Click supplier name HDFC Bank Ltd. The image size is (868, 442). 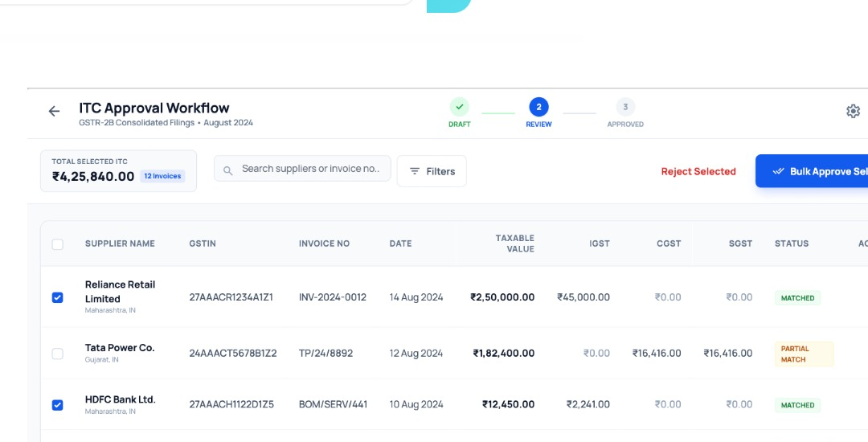(x=120, y=399)
